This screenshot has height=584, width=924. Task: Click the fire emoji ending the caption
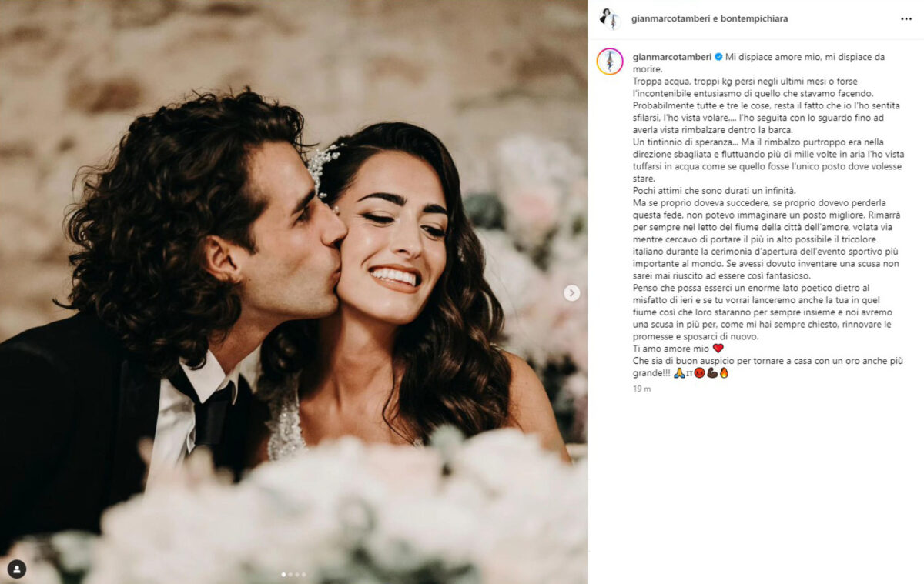[724, 373]
